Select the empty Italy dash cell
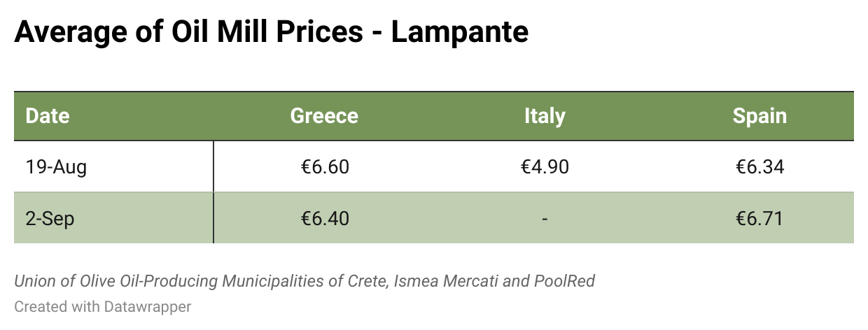The width and height of the screenshot is (868, 330). tap(545, 219)
